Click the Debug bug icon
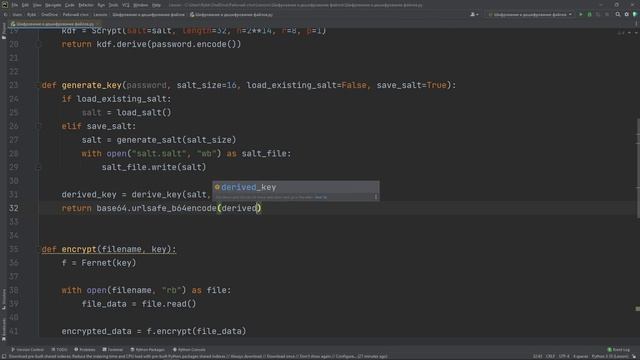The height and width of the screenshot is (360, 640). [x=589, y=15]
